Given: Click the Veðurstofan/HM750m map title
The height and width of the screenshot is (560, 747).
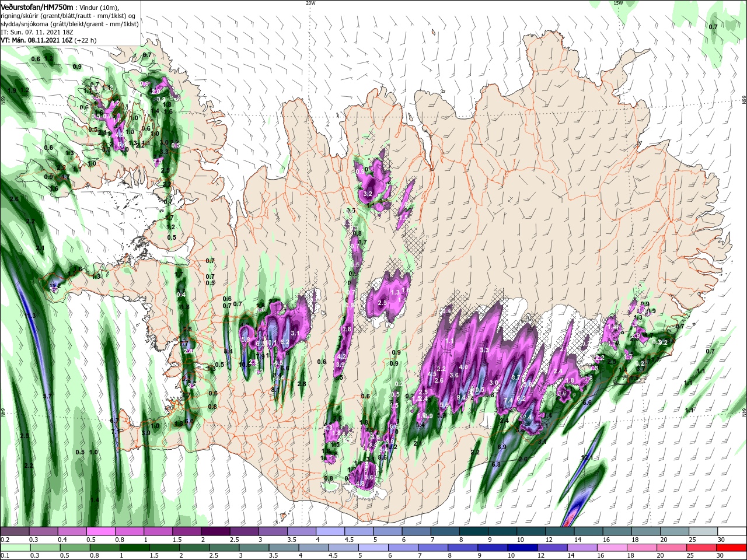Looking at the screenshot, I should coord(37,6).
